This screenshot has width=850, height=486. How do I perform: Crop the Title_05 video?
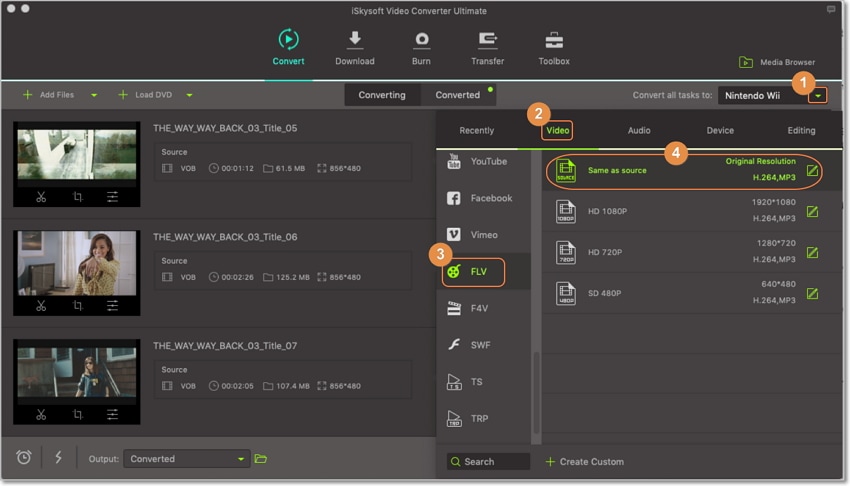tap(78, 197)
